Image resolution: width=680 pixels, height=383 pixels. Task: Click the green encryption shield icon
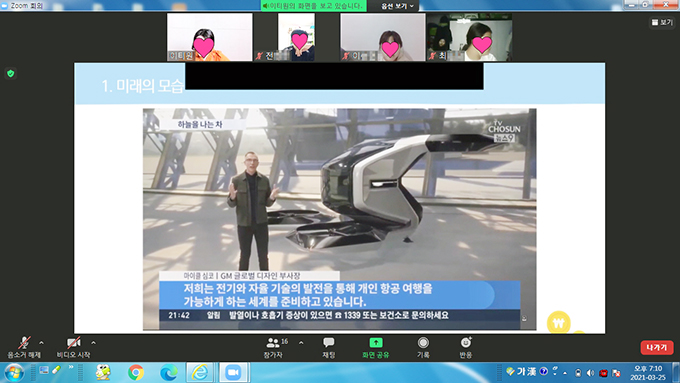click(11, 73)
